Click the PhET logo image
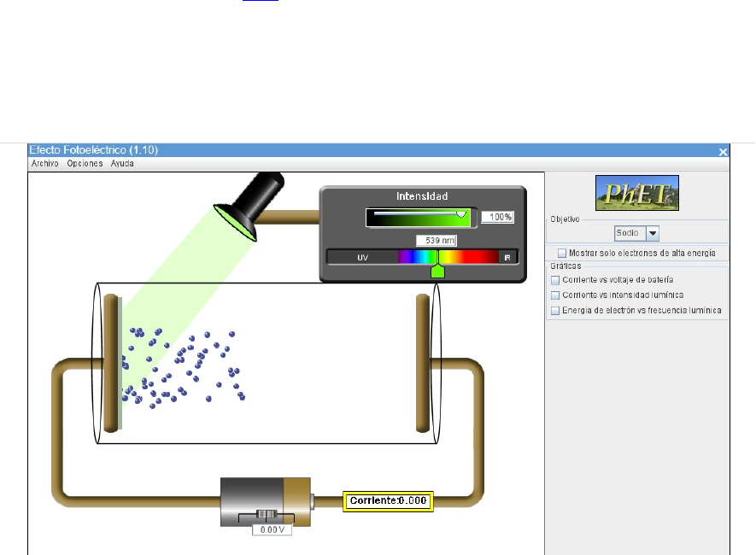756x555 pixels. 636,193
